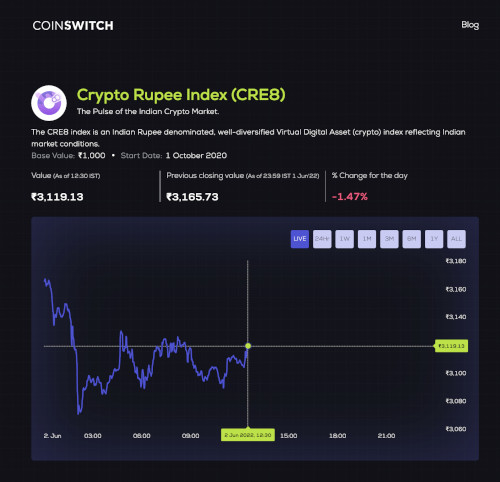Click the lowest dip of price line
Screen dimensions: 500x482
point(79,413)
